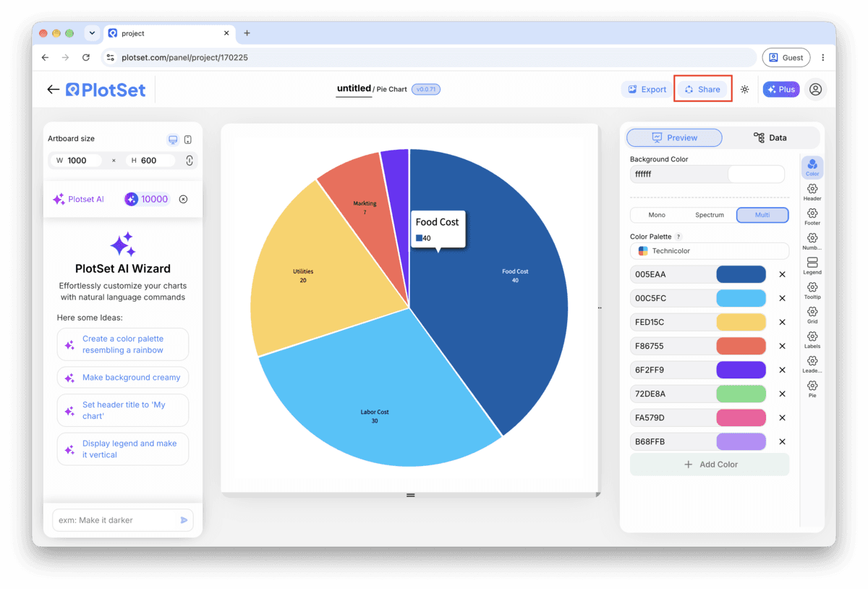868x589 pixels.
Task: Open the Footer settings sidebar icon
Action: (x=812, y=217)
